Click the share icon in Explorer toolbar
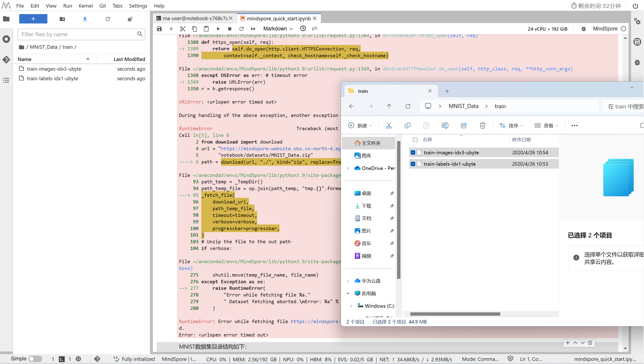Image resolution: width=644 pixels, height=364 pixels. 464,125
